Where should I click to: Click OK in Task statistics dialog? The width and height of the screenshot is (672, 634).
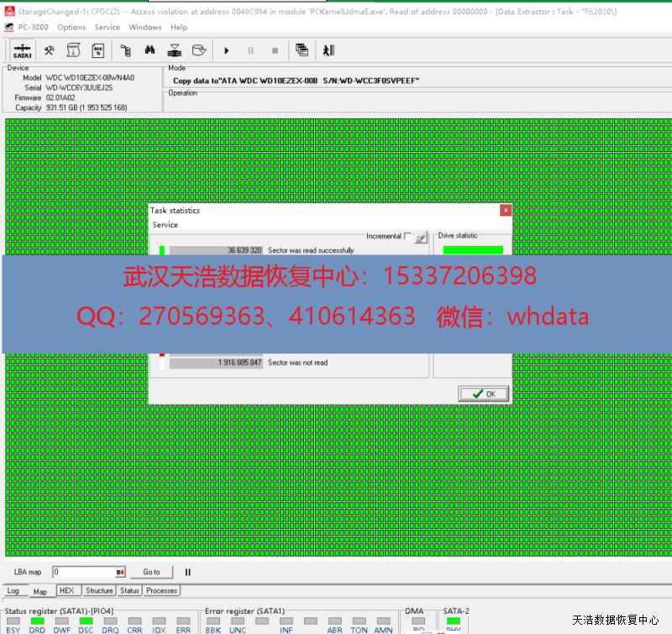(484, 393)
